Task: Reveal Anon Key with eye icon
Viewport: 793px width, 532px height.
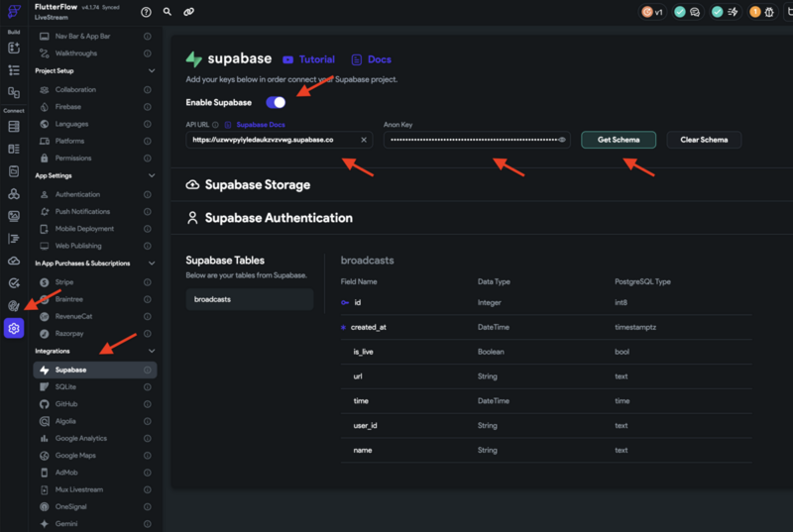Action: [562, 140]
